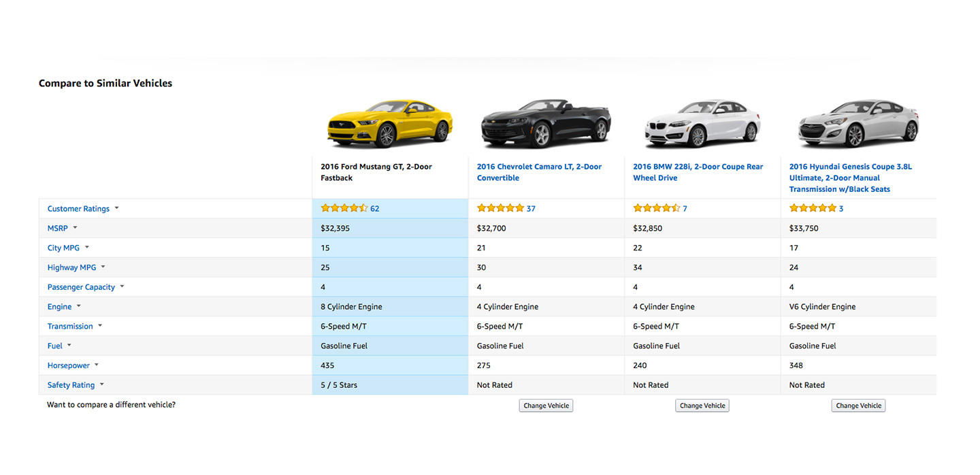The image size is (980, 475).
Task: Expand the Customer Ratings dropdown arrow
Action: tap(116, 208)
